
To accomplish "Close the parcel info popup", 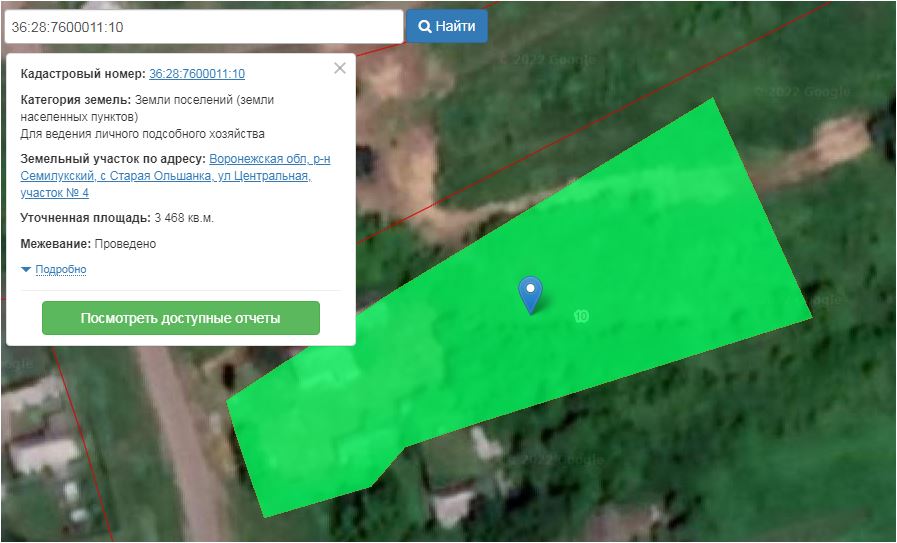I will coord(340,68).
